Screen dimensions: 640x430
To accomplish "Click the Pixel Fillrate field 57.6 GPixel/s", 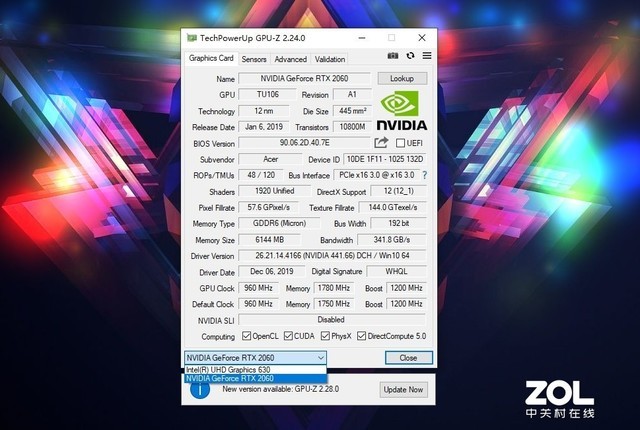I will (269, 207).
